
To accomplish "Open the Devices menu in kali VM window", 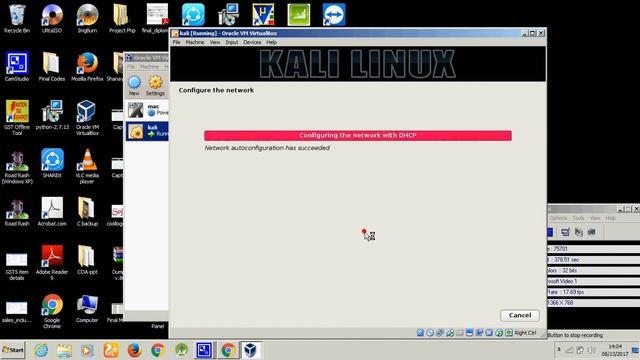I will (252, 42).
